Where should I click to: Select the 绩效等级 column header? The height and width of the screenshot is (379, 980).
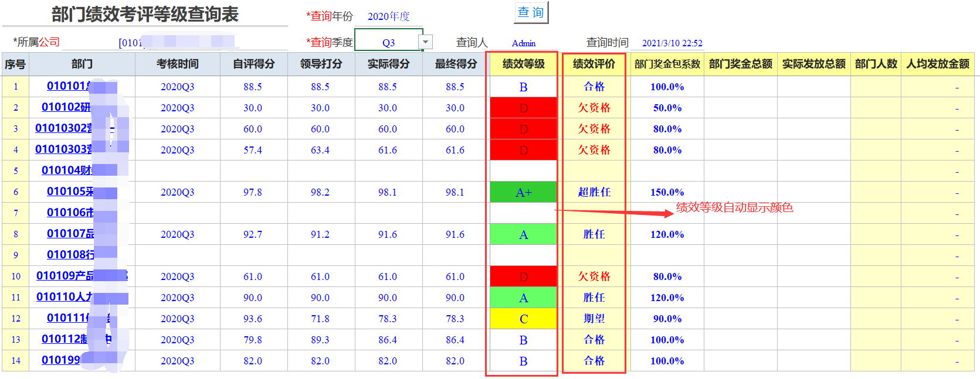(x=523, y=64)
